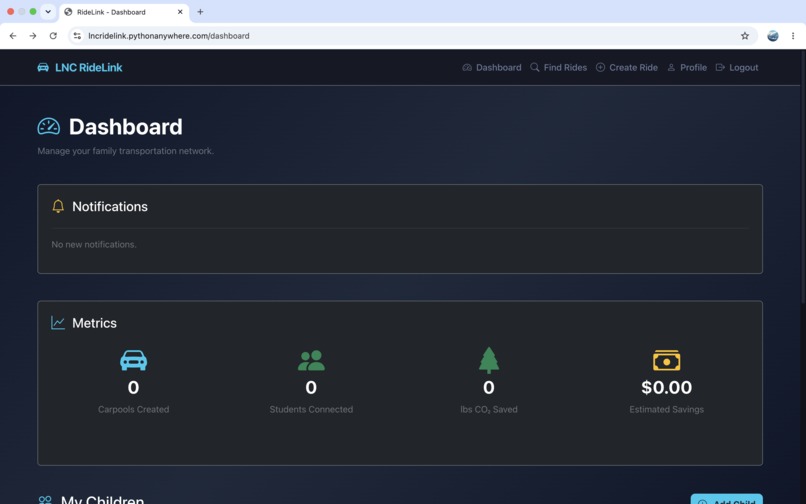Open a new browser tab
Image resolution: width=806 pixels, height=504 pixels.
200,12
